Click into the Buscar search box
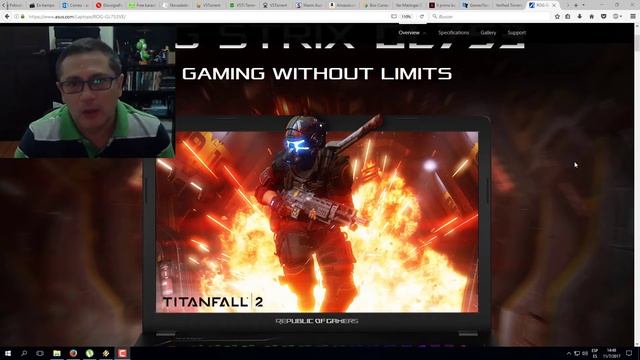The height and width of the screenshot is (360, 640). pos(490,16)
